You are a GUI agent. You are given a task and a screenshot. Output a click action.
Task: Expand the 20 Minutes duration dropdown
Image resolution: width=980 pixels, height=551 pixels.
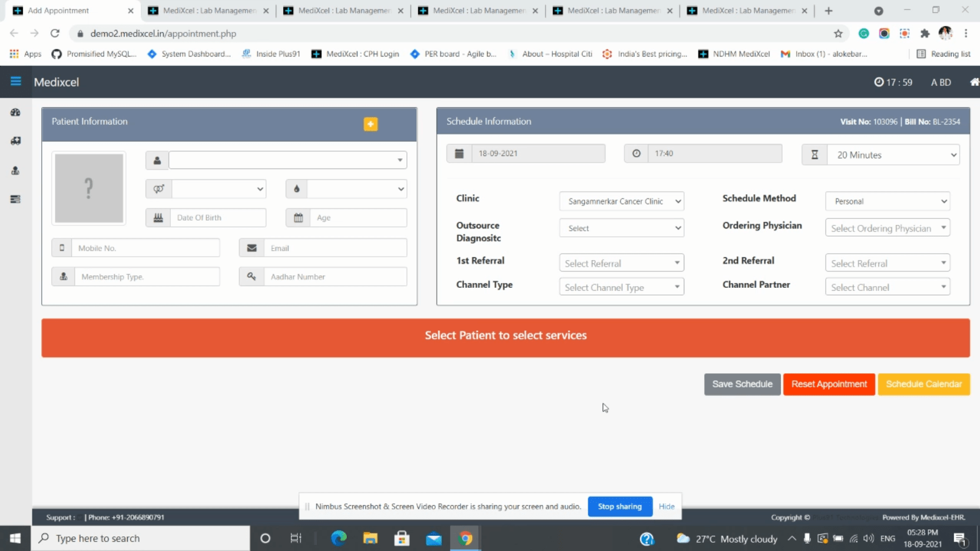click(x=893, y=155)
